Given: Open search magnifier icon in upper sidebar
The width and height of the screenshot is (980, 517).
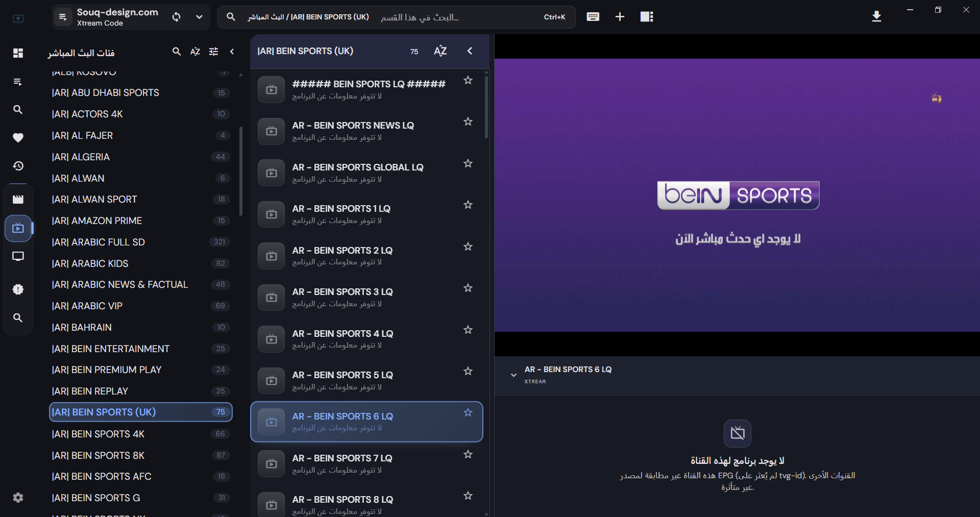Looking at the screenshot, I should click(18, 110).
